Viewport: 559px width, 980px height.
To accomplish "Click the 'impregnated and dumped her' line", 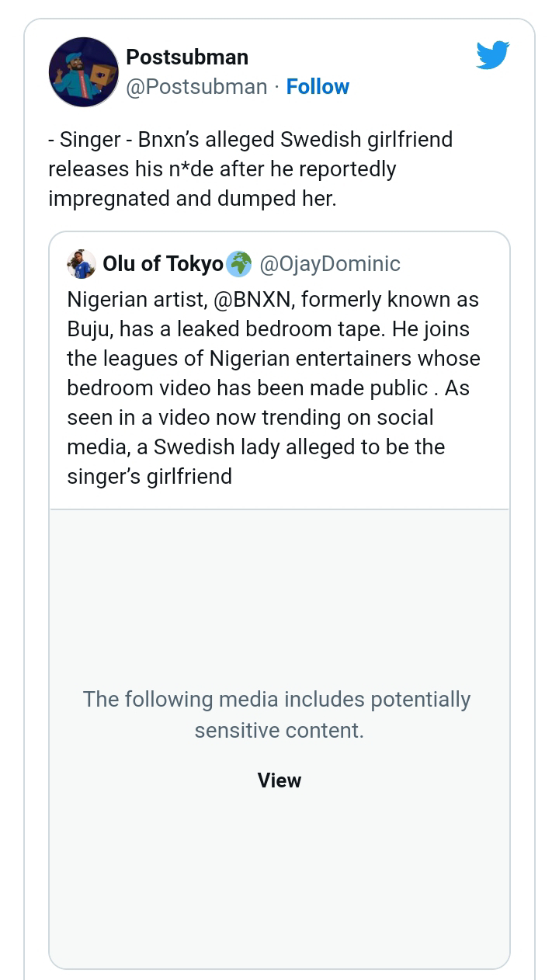I will [x=193, y=198].
